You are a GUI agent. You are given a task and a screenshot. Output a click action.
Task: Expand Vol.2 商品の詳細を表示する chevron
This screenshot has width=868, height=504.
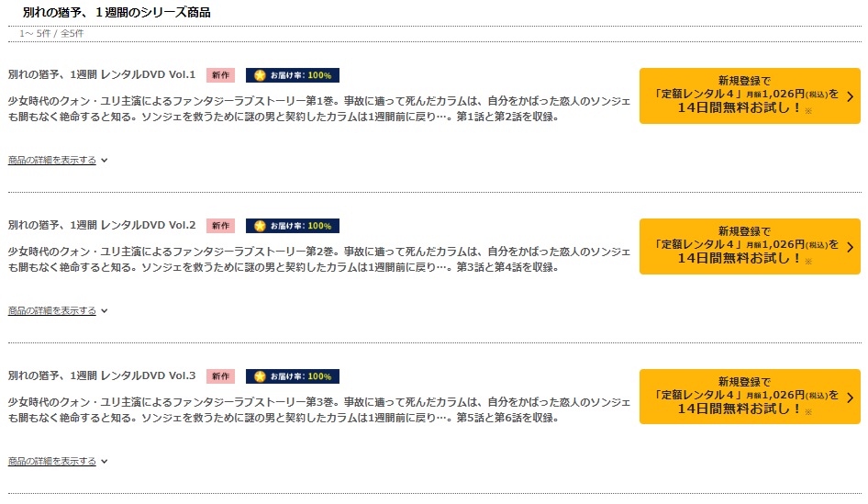coord(104,311)
